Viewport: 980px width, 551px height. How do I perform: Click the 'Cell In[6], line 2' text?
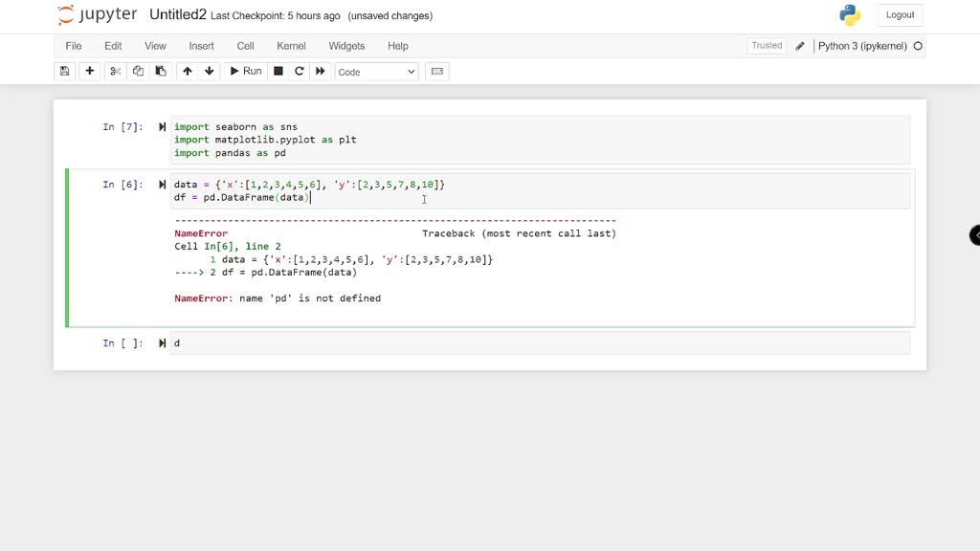tap(228, 246)
